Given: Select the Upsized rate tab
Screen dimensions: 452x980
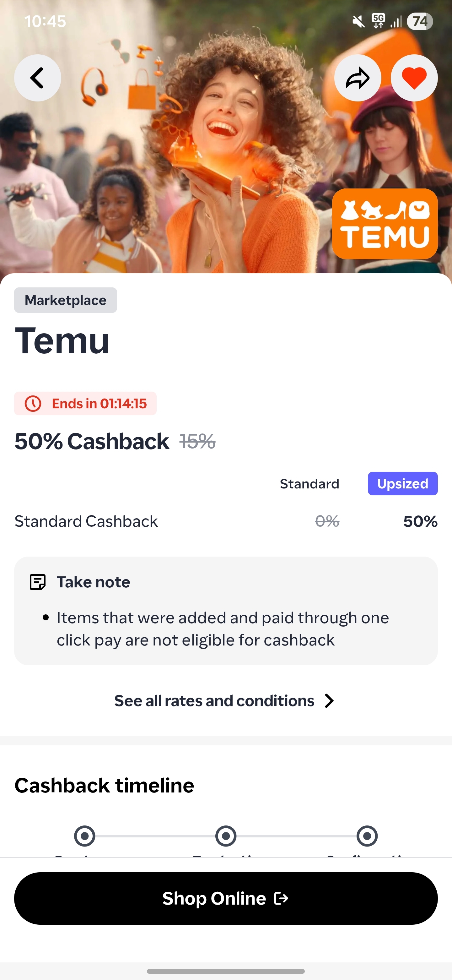Looking at the screenshot, I should [x=403, y=484].
